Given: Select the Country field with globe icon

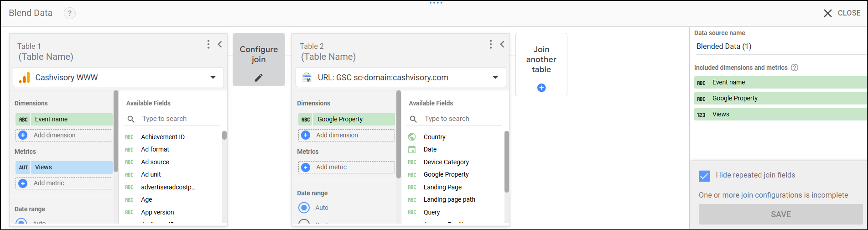Looking at the screenshot, I should [x=434, y=137].
